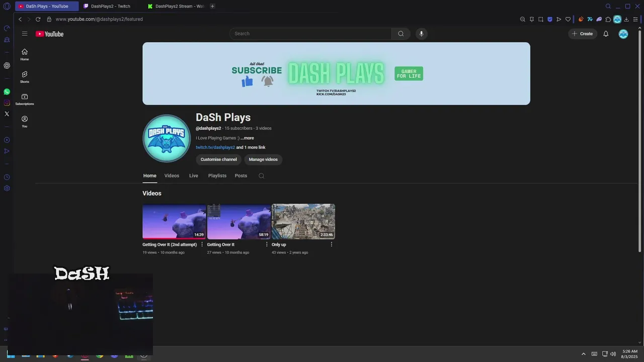
Task: Show hidden system tray icons chevron
Action: click(584, 354)
